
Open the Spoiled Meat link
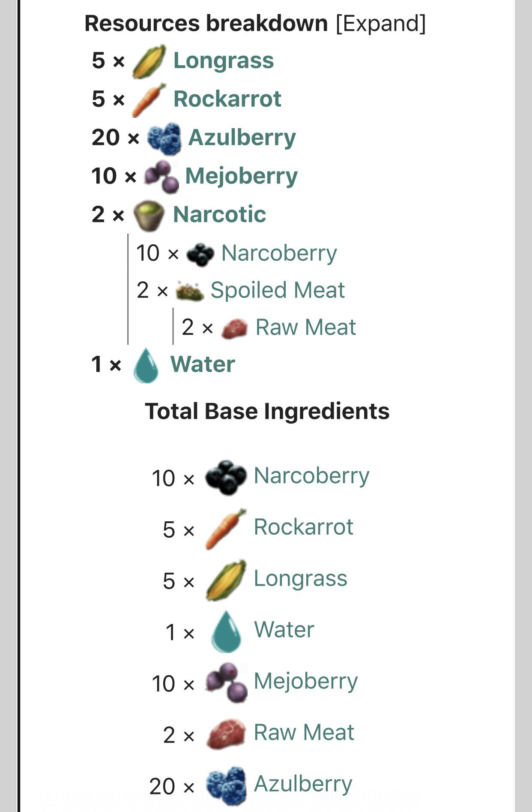(x=277, y=290)
